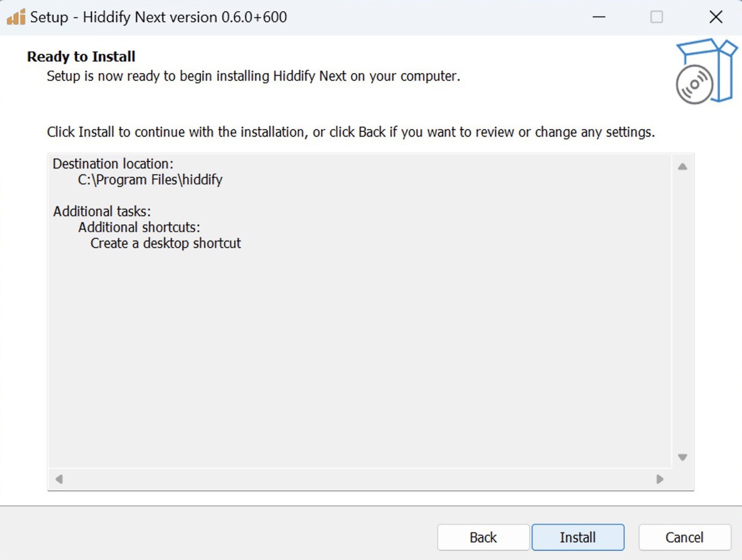The width and height of the screenshot is (742, 560).
Task: Click the horizontal scrollbar track of summary
Action: (359, 479)
